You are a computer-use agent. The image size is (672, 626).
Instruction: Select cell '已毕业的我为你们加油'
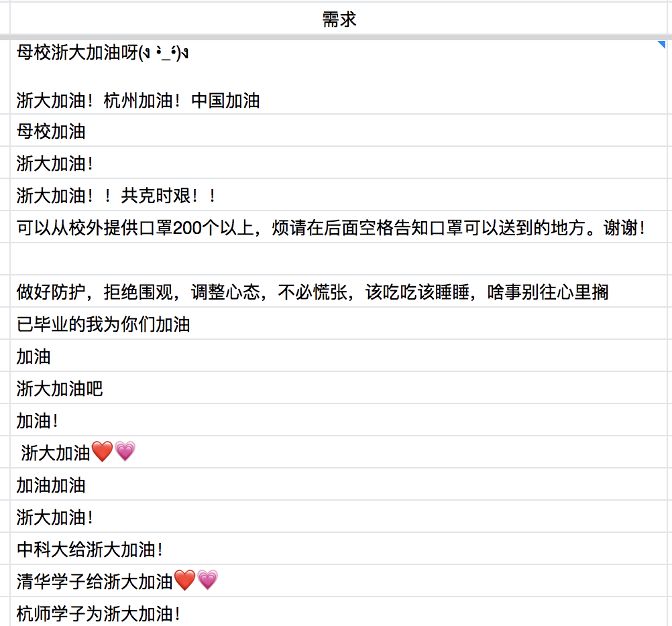339,324
